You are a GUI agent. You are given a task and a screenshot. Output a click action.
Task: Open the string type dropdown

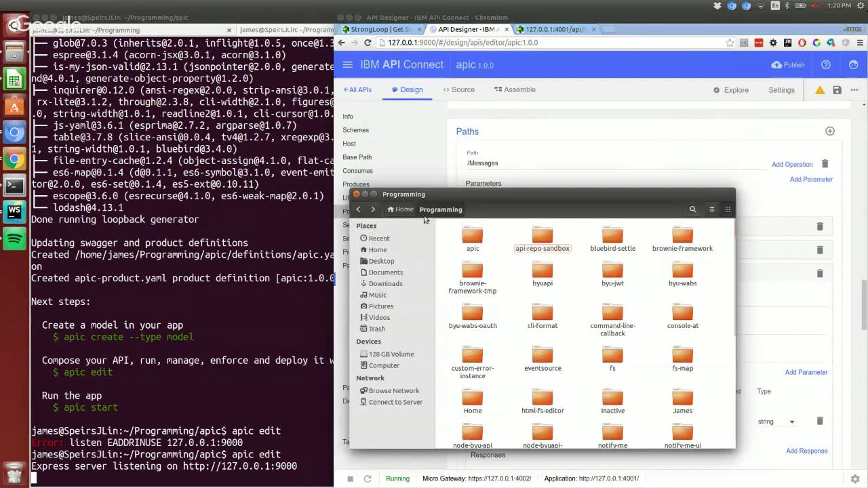tap(776, 422)
